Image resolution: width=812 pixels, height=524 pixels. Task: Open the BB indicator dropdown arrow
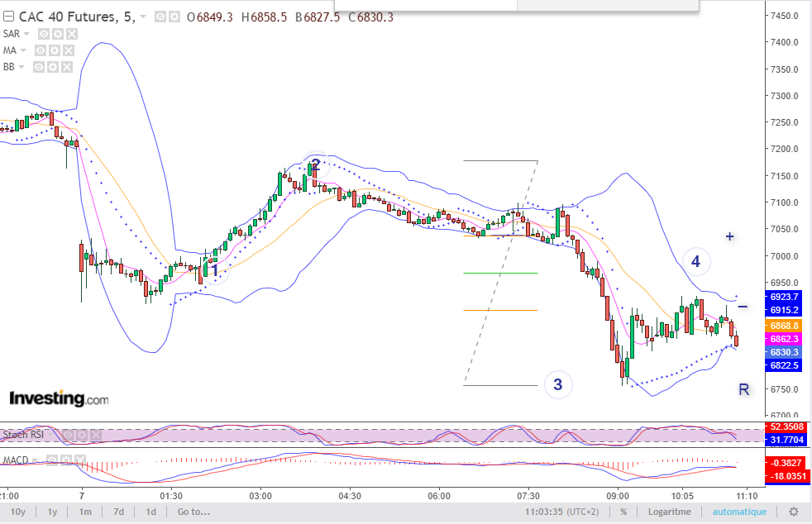click(21, 67)
